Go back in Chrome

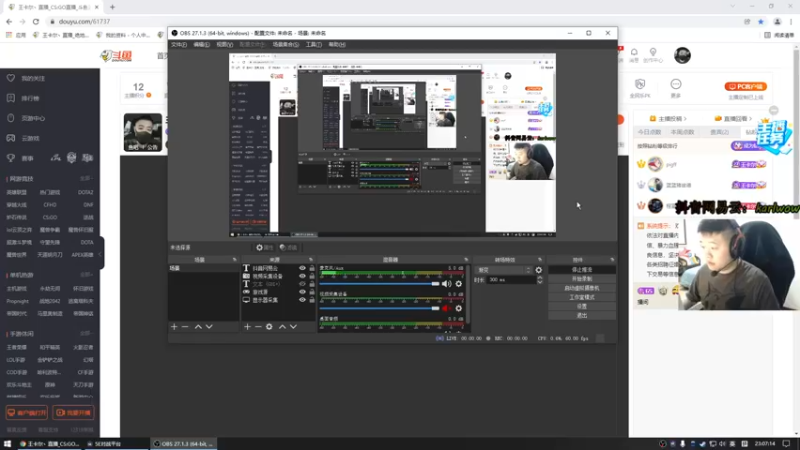point(9,21)
